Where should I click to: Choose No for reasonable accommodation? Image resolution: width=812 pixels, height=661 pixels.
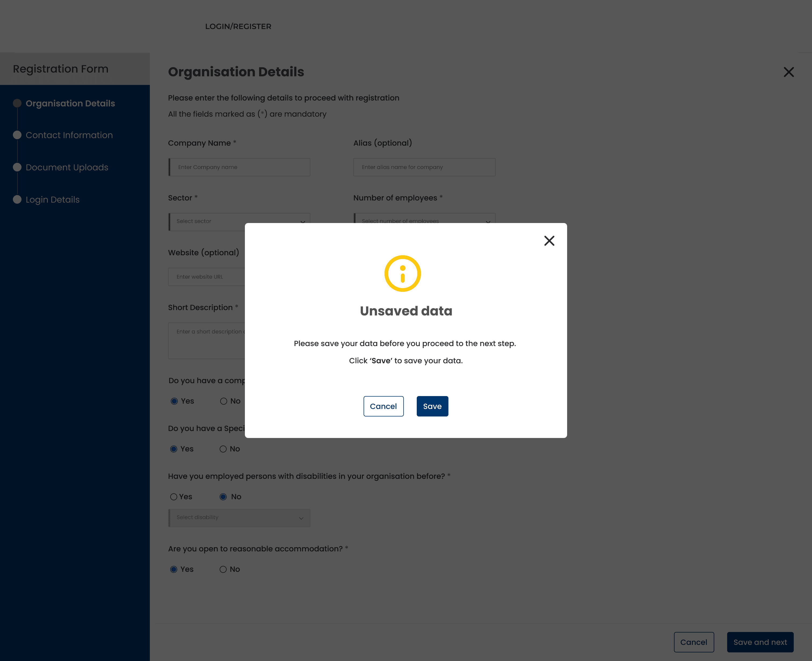pyautogui.click(x=223, y=569)
